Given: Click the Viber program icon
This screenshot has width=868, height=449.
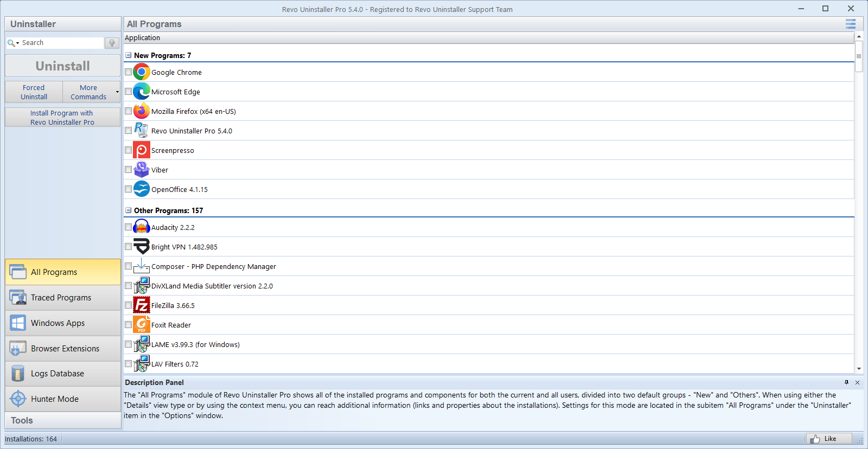Looking at the screenshot, I should tap(141, 170).
